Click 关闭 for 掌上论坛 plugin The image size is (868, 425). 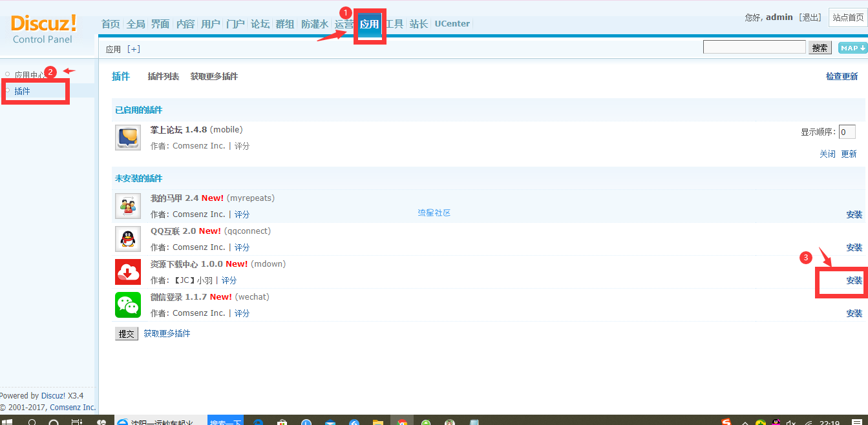[828, 154]
